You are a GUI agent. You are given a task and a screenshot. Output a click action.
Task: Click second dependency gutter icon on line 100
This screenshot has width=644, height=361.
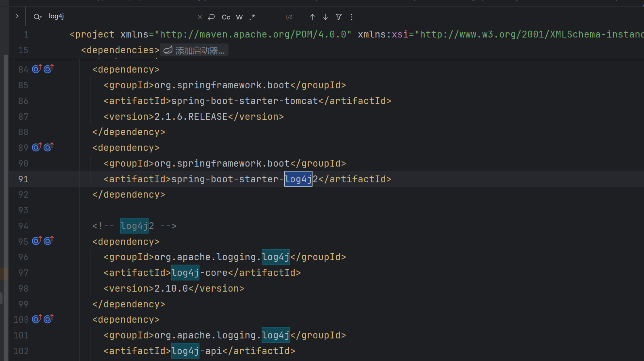coord(48,319)
